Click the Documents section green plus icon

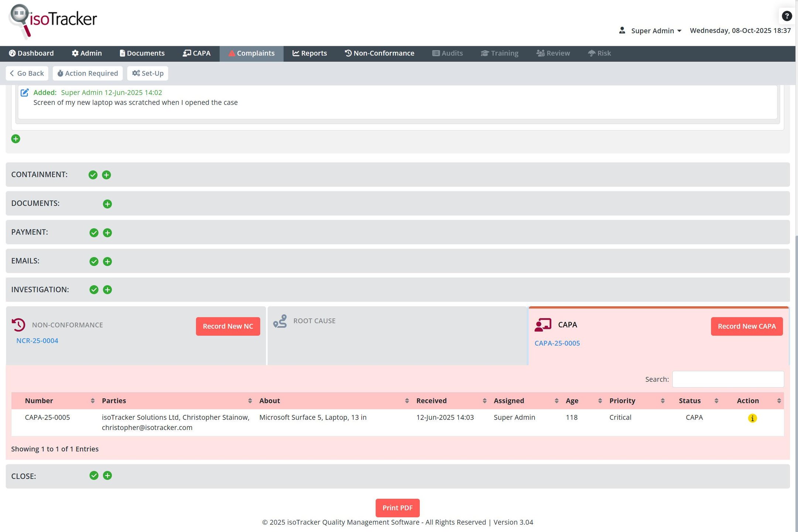pos(107,204)
